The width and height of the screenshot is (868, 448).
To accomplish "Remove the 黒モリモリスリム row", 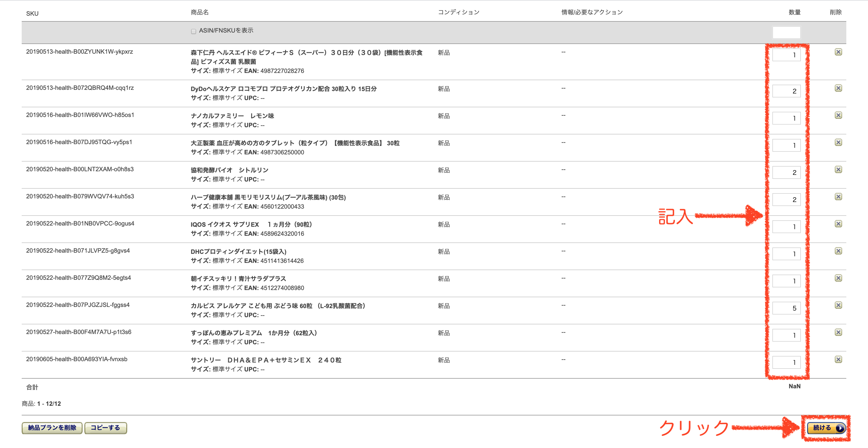I will tap(838, 197).
